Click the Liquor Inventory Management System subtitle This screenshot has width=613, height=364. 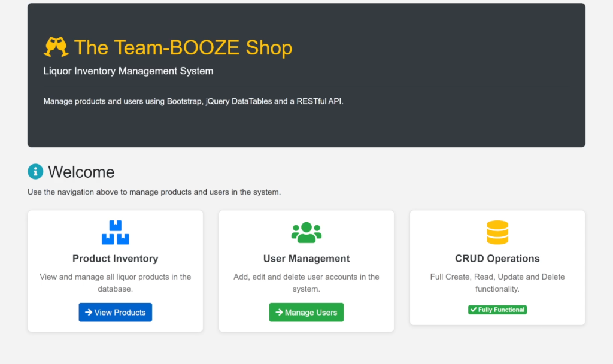[128, 71]
